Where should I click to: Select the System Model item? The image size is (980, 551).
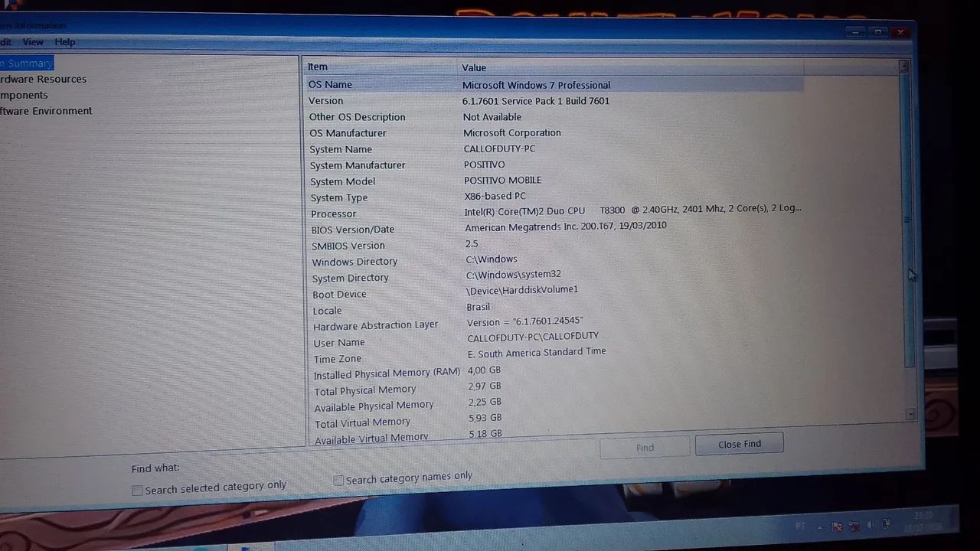point(342,181)
